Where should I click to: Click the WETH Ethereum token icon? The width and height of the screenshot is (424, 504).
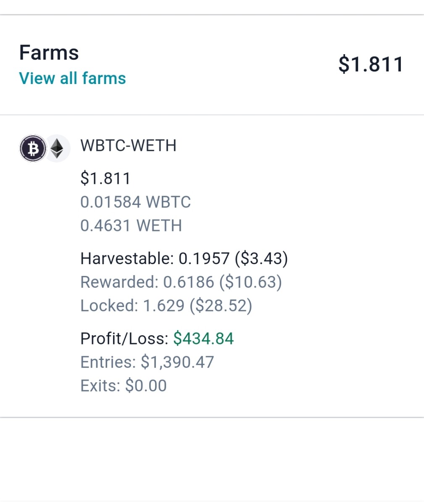(58, 148)
